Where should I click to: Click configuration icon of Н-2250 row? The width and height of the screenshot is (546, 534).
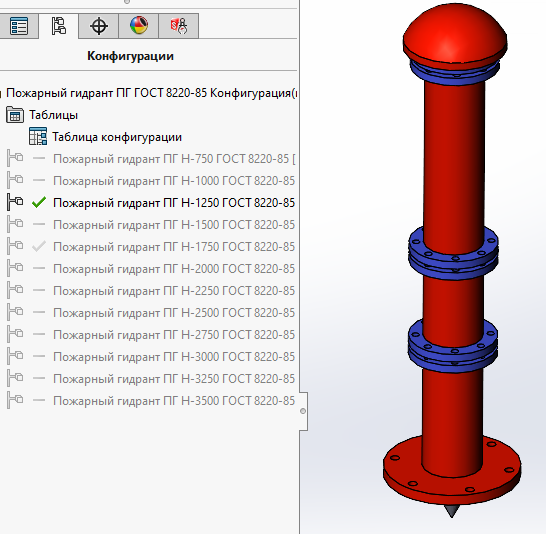pos(15,290)
